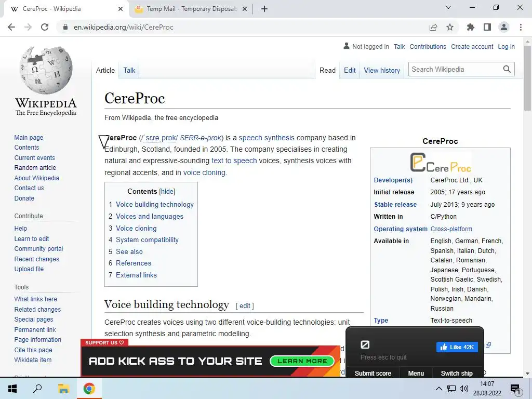Screen dimensions: 532x399
Task: Open the Contributions link
Action: 428,46
